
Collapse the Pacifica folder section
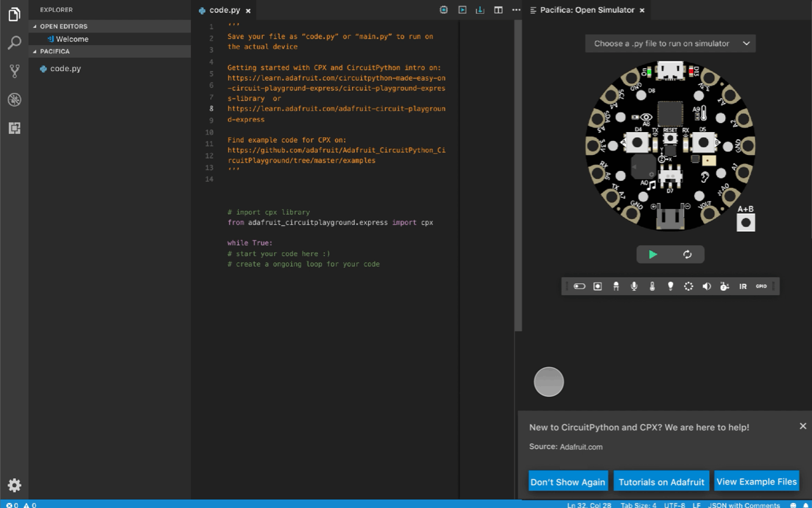pos(110,51)
